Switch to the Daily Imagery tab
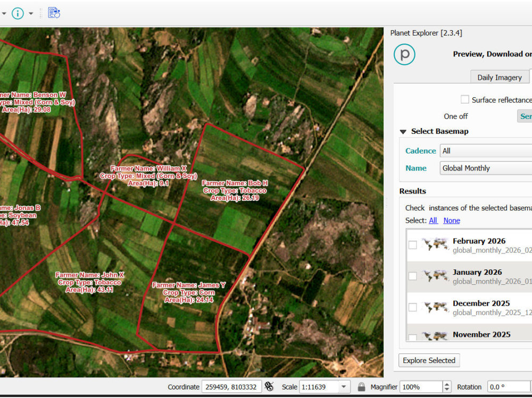The height and width of the screenshot is (398, 532). (x=500, y=77)
